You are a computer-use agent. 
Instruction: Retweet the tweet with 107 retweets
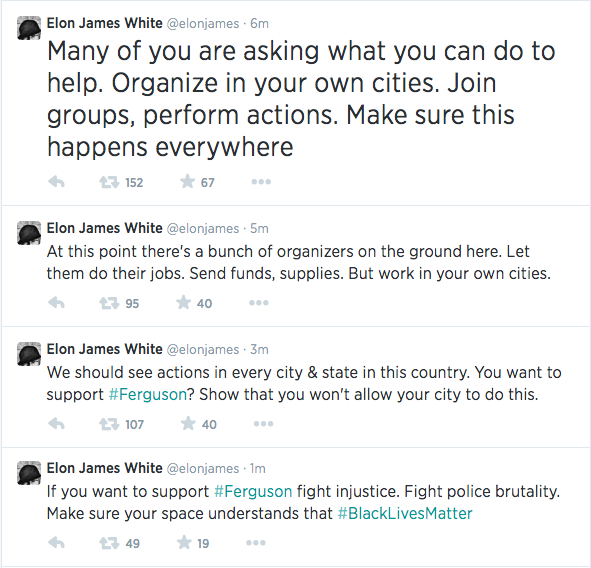coord(109,424)
